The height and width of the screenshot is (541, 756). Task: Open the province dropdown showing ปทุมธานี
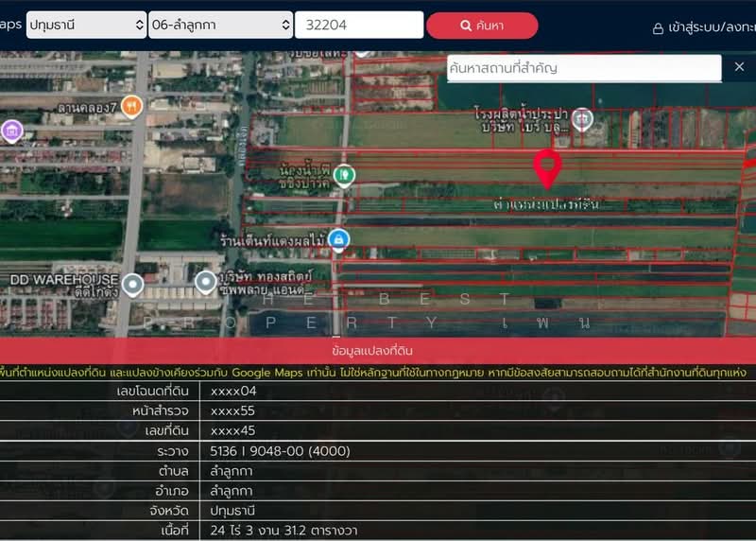(86, 25)
